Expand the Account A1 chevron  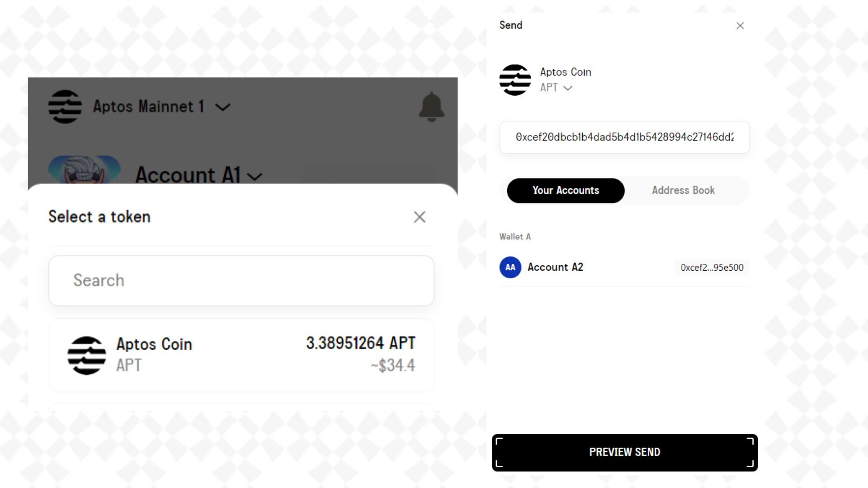click(x=255, y=177)
